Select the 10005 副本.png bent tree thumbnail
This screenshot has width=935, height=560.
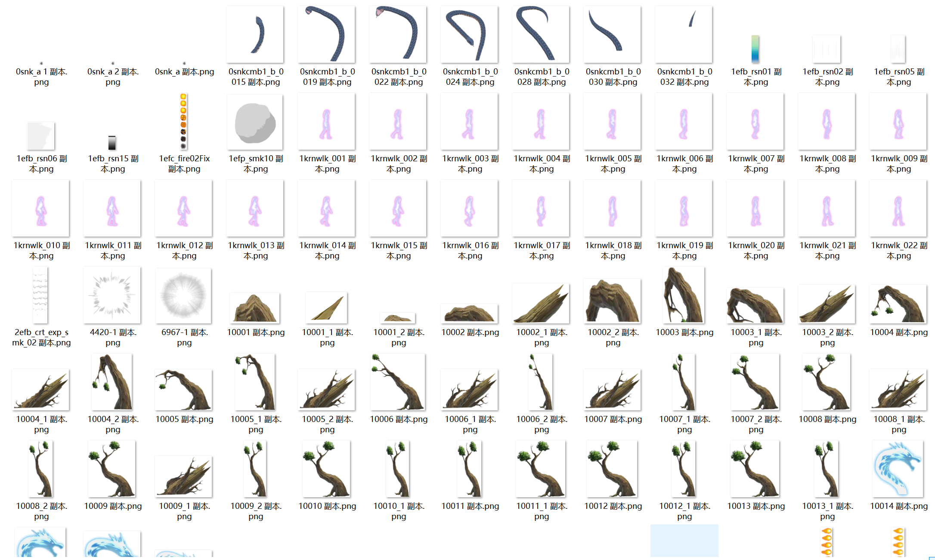[x=184, y=390]
